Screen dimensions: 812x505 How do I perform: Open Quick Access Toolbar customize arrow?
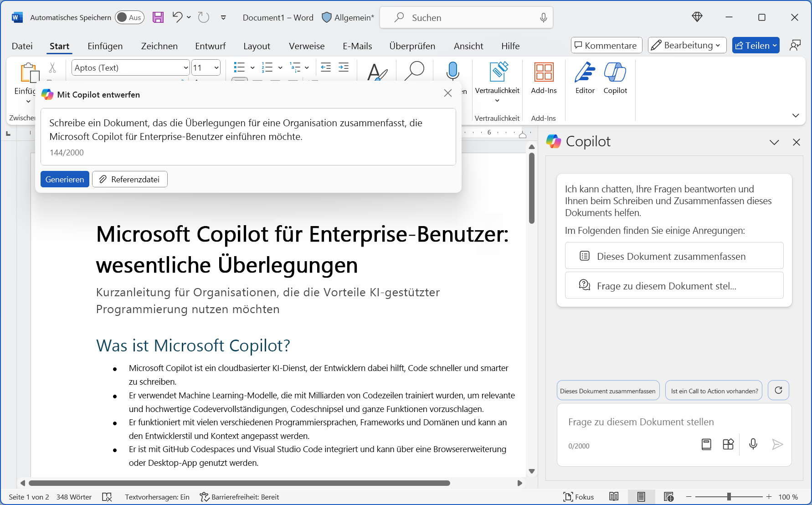tap(223, 17)
